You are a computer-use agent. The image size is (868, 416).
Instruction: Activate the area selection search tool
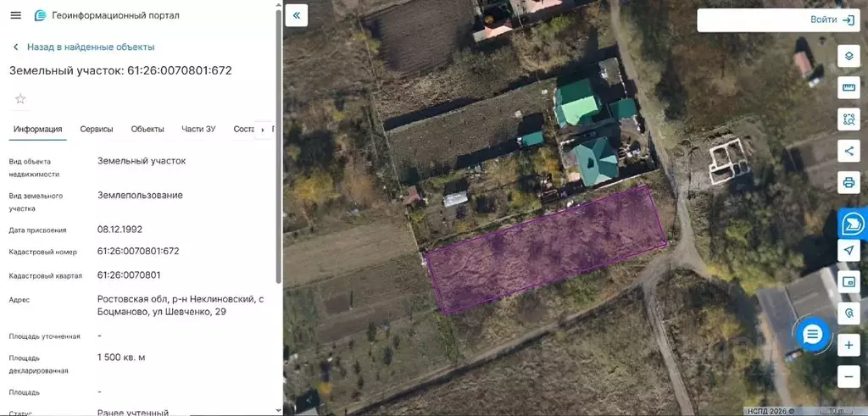pos(849,119)
